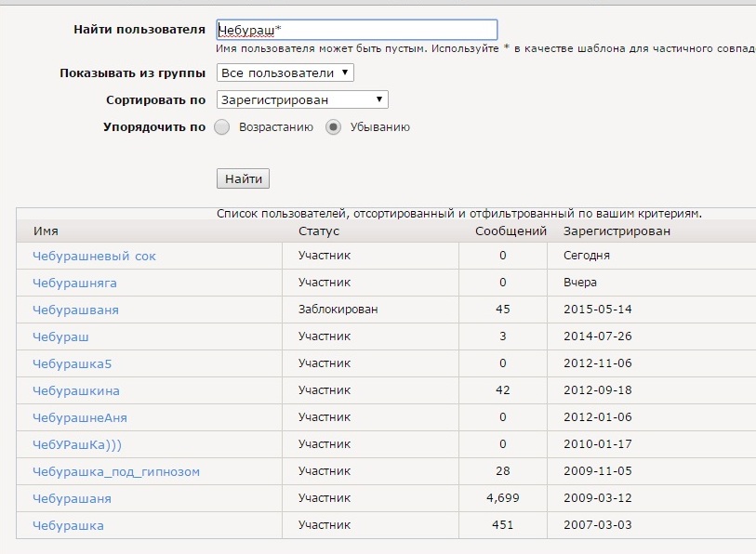Open user profile 'Чебурашка5'
Screen dimensions: 756x554
point(72,363)
